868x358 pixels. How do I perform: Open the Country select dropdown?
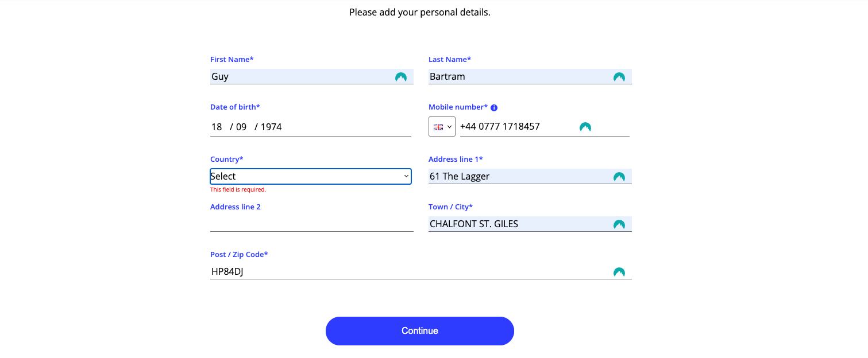tap(310, 176)
